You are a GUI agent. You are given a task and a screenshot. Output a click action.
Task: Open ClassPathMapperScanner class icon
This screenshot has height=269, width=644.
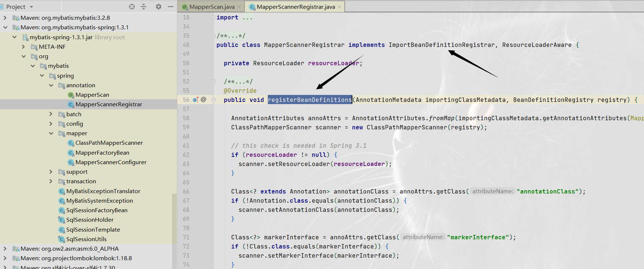click(71, 143)
